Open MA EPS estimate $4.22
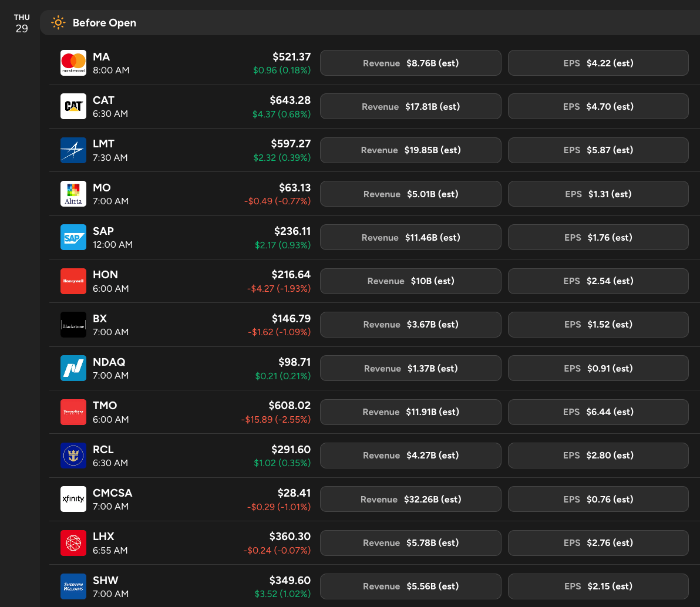The height and width of the screenshot is (607, 700). [x=598, y=63]
